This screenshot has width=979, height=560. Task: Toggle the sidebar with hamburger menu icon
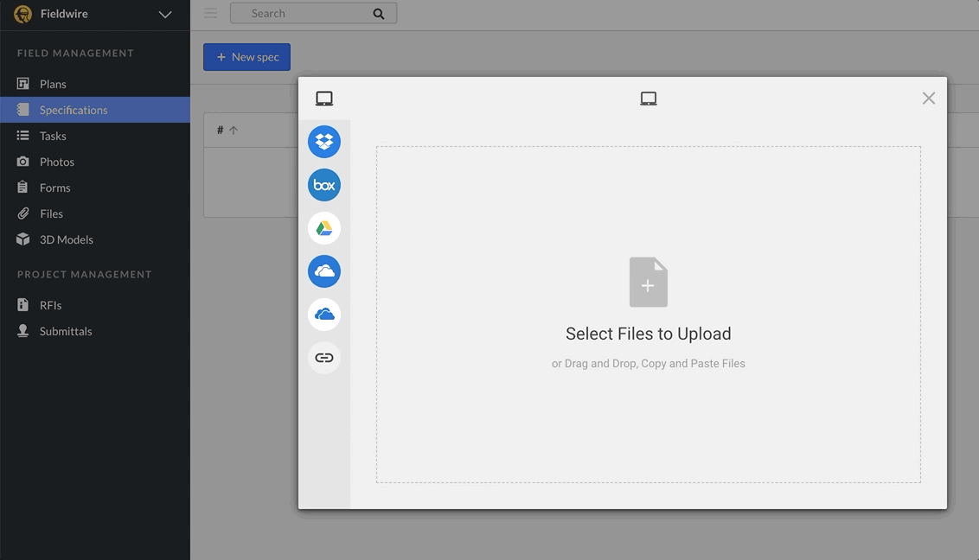coord(210,13)
